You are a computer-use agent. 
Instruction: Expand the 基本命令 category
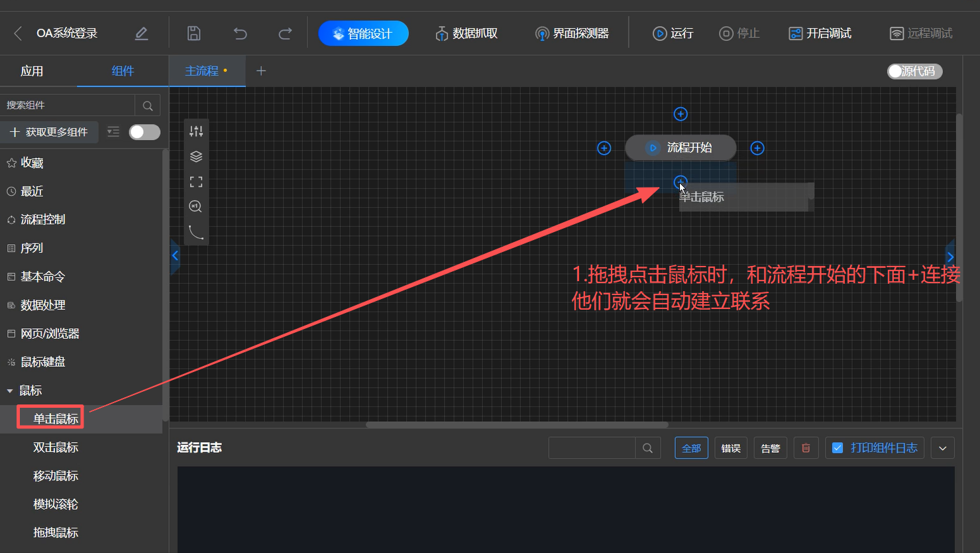pos(81,276)
